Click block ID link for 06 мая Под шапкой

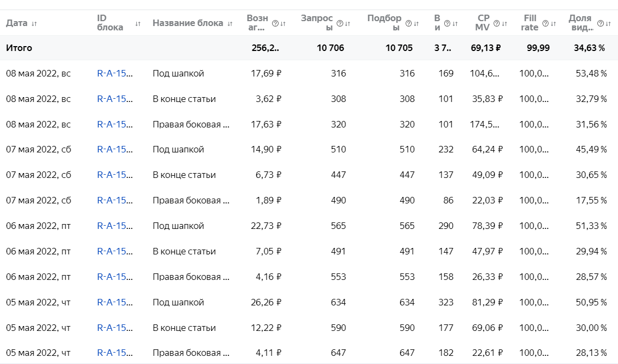115,226
